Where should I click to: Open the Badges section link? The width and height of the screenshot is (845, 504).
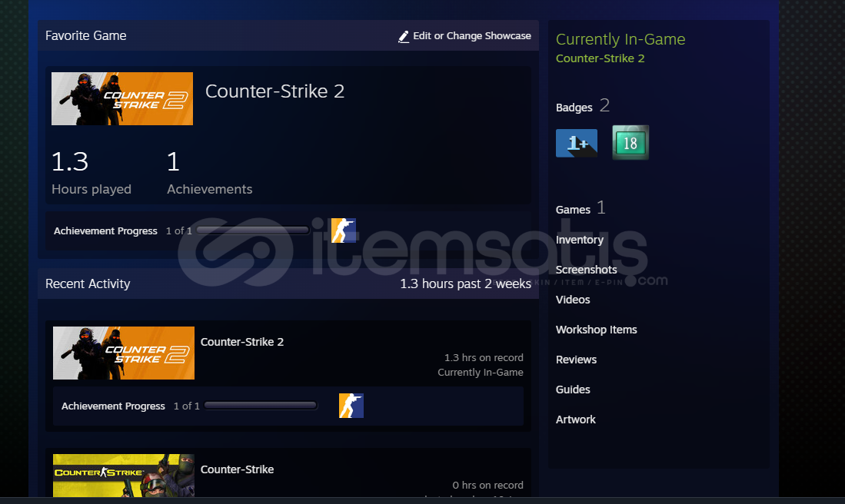[574, 108]
